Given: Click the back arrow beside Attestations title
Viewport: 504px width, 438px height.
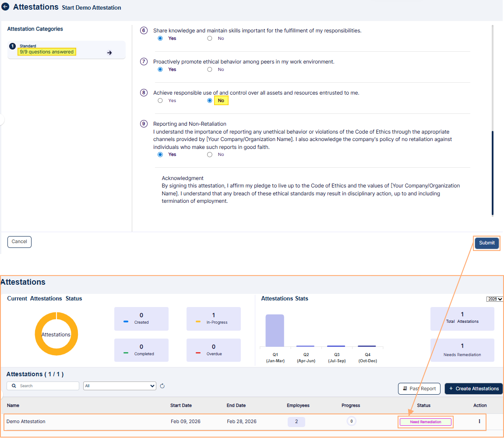Looking at the screenshot, I should coord(6,7).
